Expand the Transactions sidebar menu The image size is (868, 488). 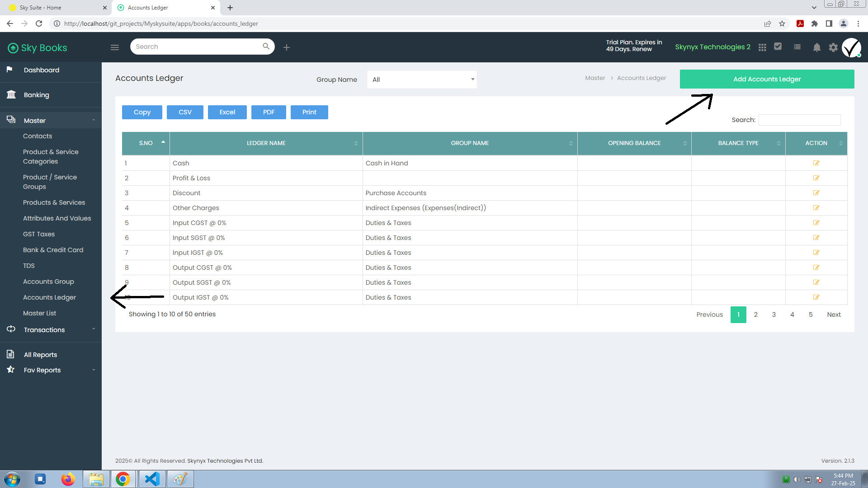tap(51, 330)
